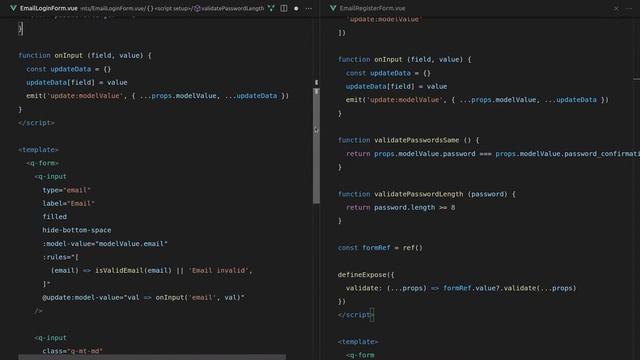640x360 pixels.
Task: Click the 'defineExpose({' line
Action: pyautogui.click(x=366, y=275)
